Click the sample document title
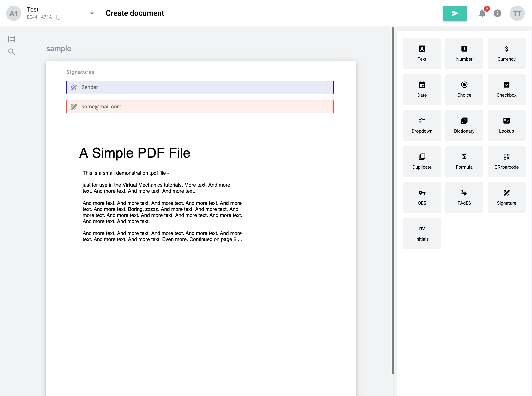This screenshot has height=396, width=532. (x=59, y=49)
